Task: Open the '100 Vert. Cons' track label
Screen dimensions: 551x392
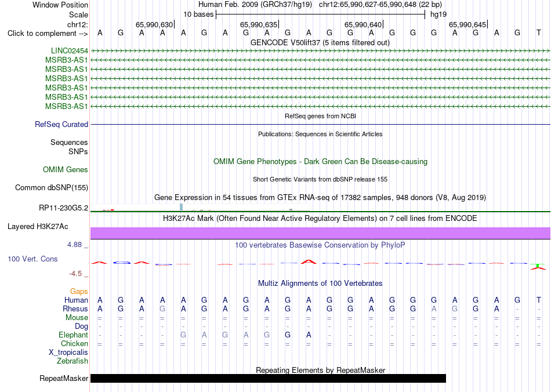Action: [32, 259]
